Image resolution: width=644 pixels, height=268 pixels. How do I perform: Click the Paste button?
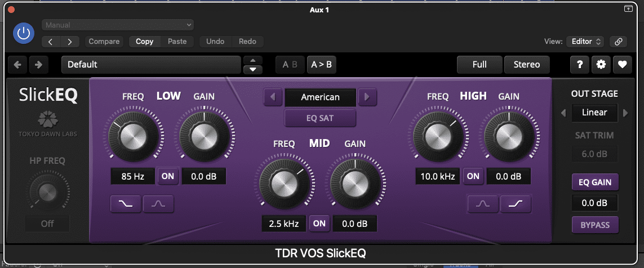[x=177, y=42]
